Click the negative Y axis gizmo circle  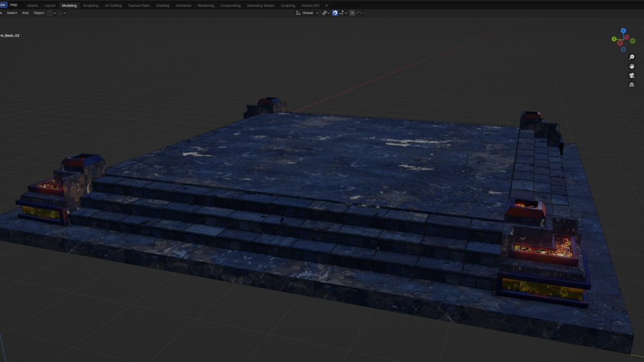pos(632,41)
